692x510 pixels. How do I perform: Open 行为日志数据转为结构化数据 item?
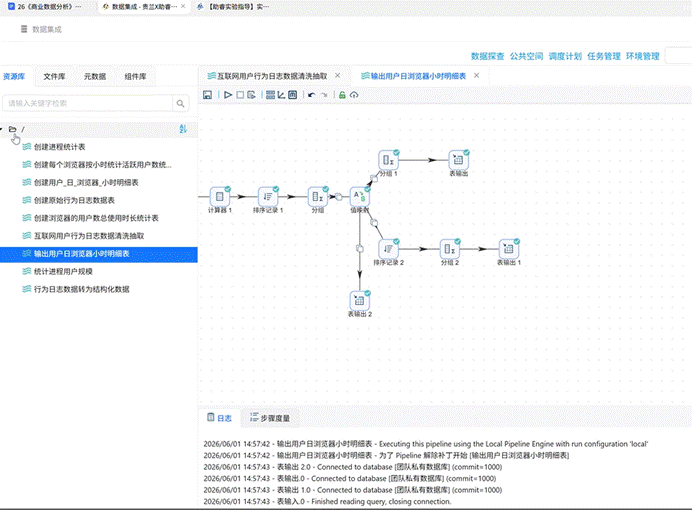[82, 289]
